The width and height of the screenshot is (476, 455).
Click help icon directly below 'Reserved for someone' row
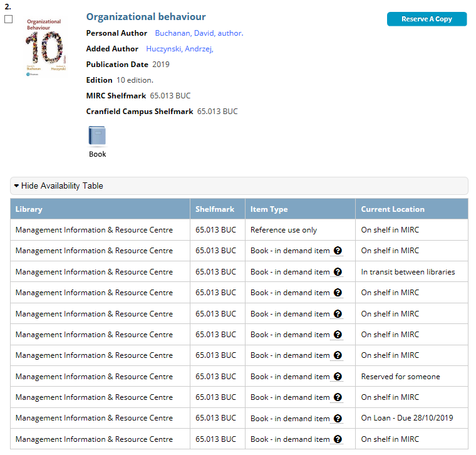pos(338,397)
